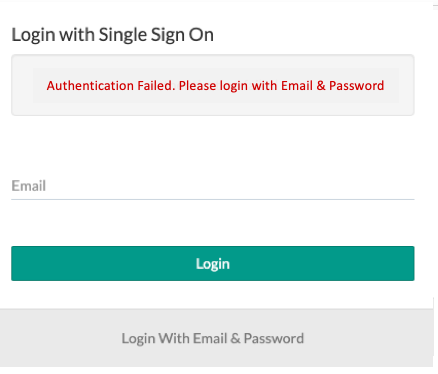Select the red error text about Email & Password
438x374 pixels.
pos(215,86)
